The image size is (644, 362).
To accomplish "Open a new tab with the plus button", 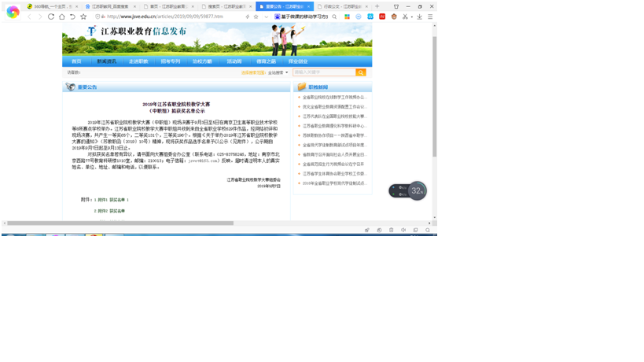I will click(378, 6).
